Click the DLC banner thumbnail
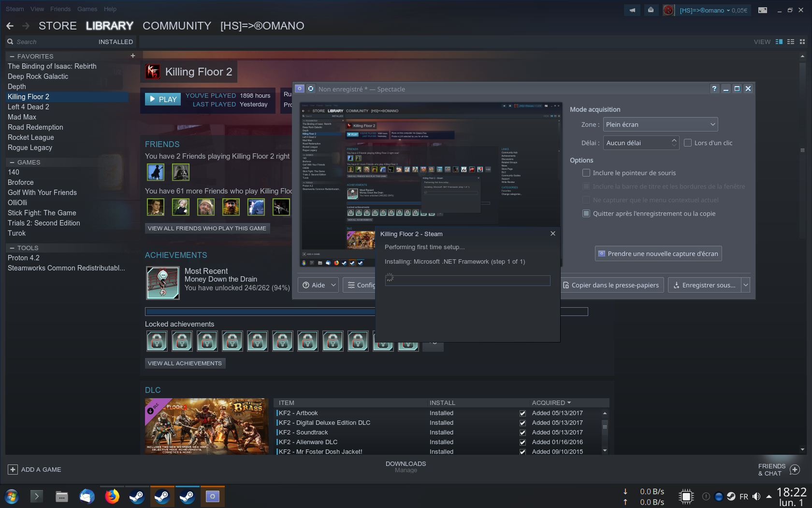The image size is (812, 508). click(x=207, y=426)
